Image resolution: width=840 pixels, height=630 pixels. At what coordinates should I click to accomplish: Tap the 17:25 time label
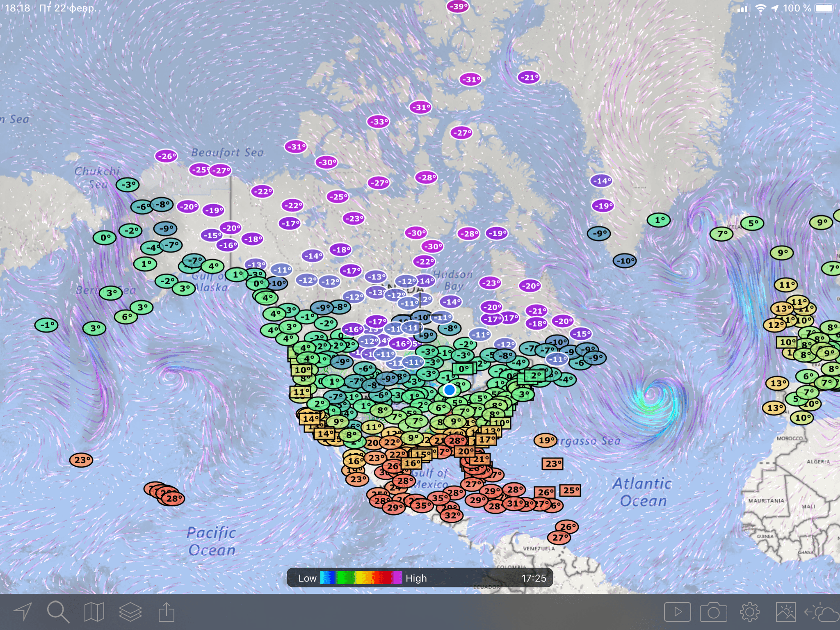pyautogui.click(x=534, y=578)
